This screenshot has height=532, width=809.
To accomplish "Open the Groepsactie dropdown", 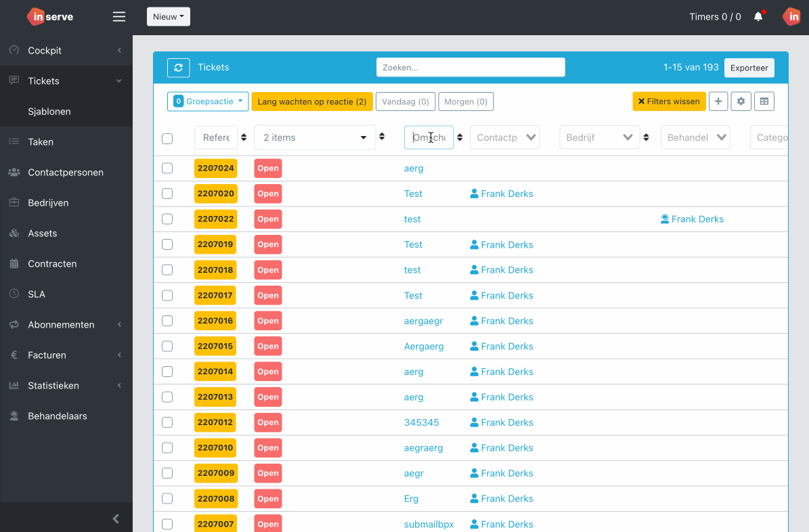I will 208,102.
